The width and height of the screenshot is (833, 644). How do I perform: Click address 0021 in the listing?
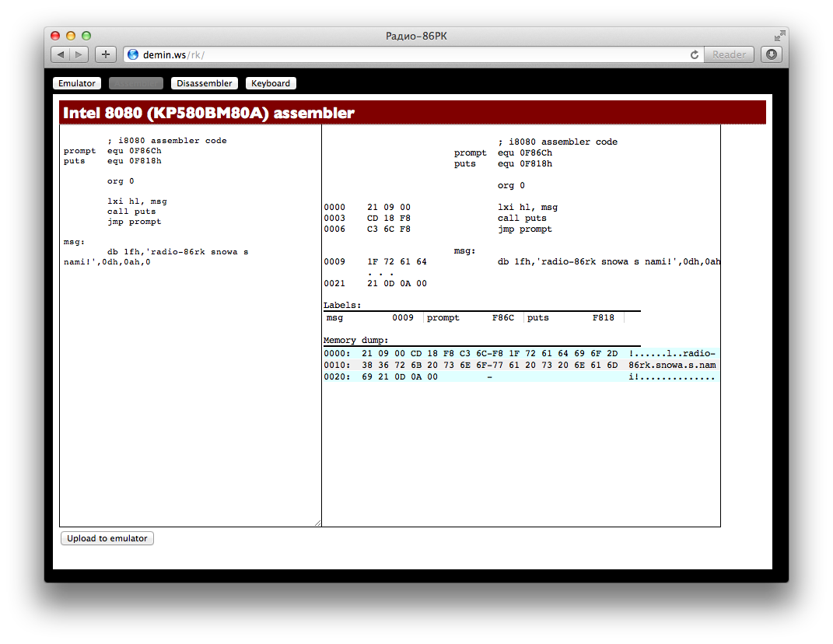tap(334, 283)
